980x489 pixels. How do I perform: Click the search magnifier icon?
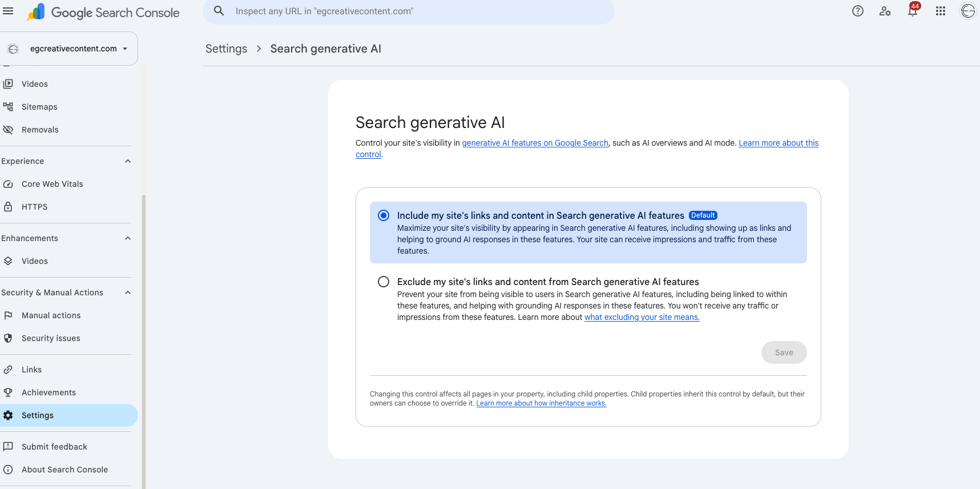coord(219,11)
